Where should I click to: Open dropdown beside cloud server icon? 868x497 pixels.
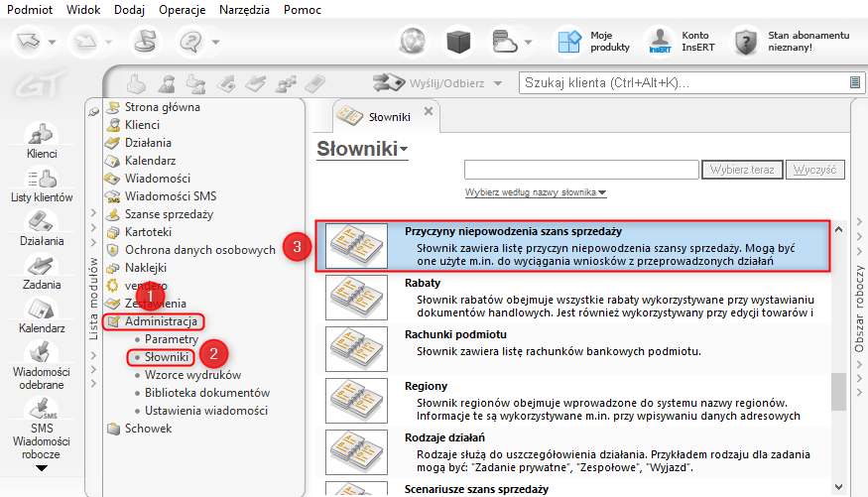coord(528,42)
